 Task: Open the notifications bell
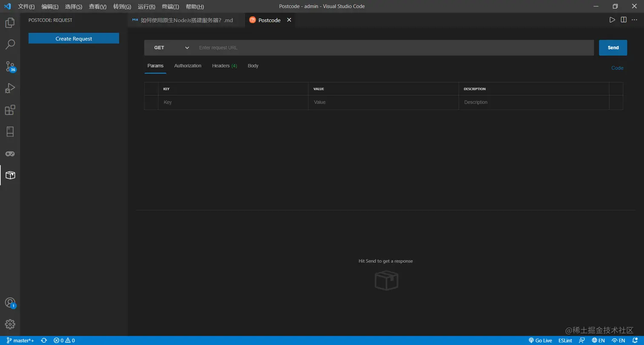coord(635,340)
